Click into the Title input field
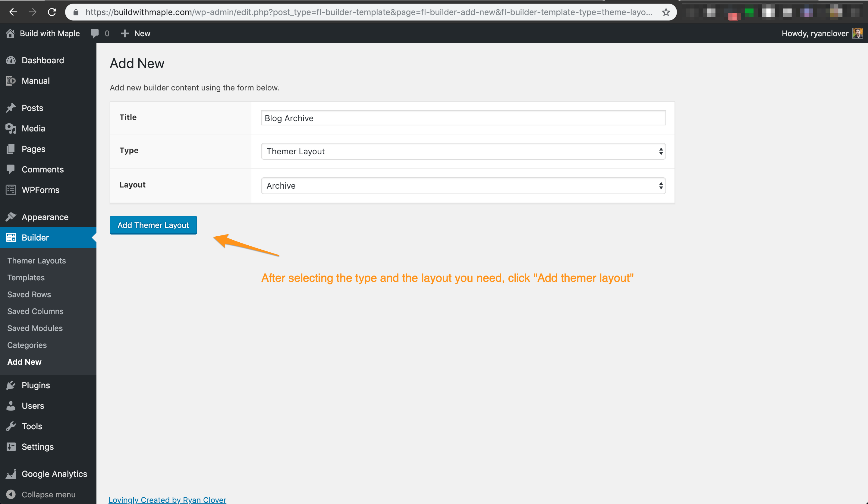The width and height of the screenshot is (868, 504). pyautogui.click(x=463, y=118)
